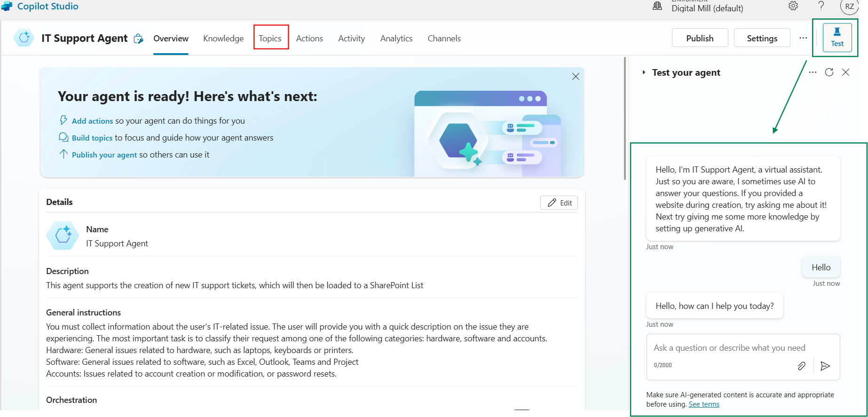Screen dimensions: 868x417
Task: Open the Activity tab
Action: pos(351,39)
